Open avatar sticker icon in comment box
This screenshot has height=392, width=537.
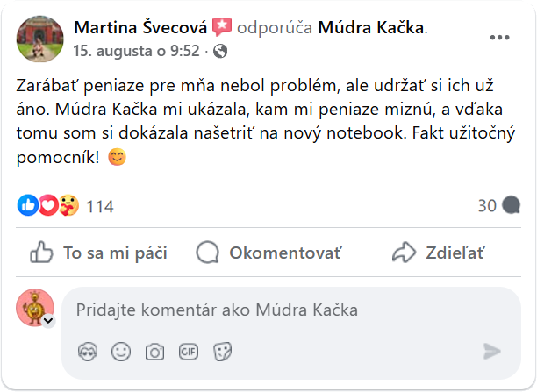pos(87,352)
